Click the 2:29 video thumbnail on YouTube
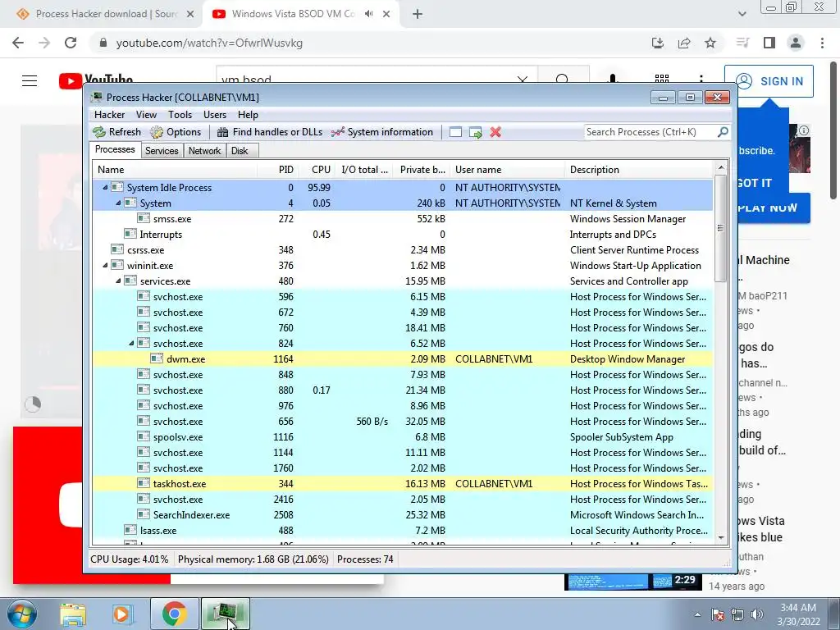Screen dimensions: 840x630 [x=632, y=582]
